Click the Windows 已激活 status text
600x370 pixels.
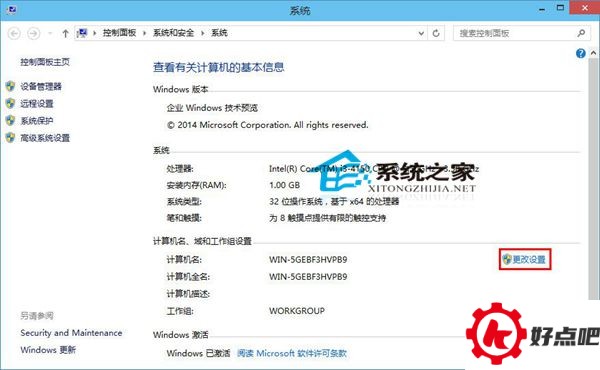199,353
